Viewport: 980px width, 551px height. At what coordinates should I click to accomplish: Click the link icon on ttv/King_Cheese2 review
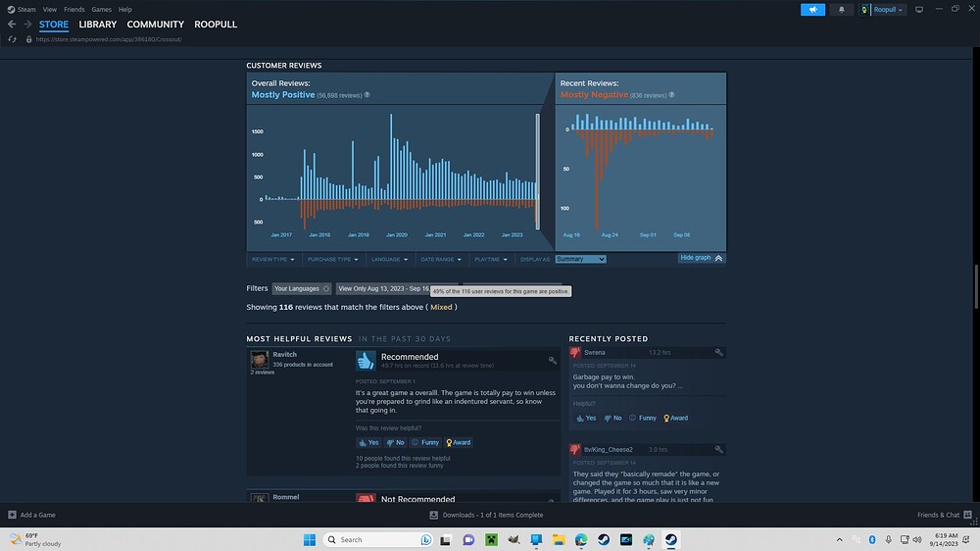point(718,449)
